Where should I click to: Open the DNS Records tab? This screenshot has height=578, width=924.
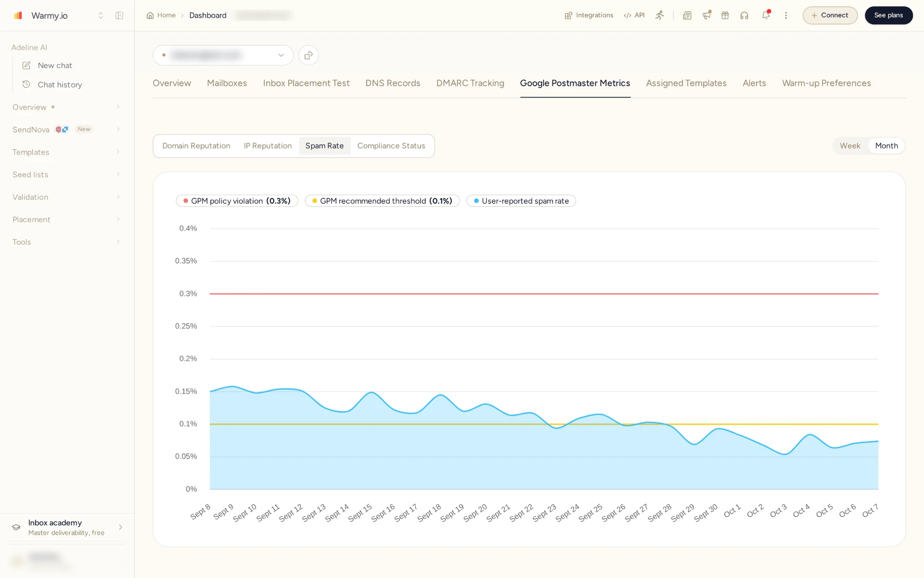click(x=393, y=83)
